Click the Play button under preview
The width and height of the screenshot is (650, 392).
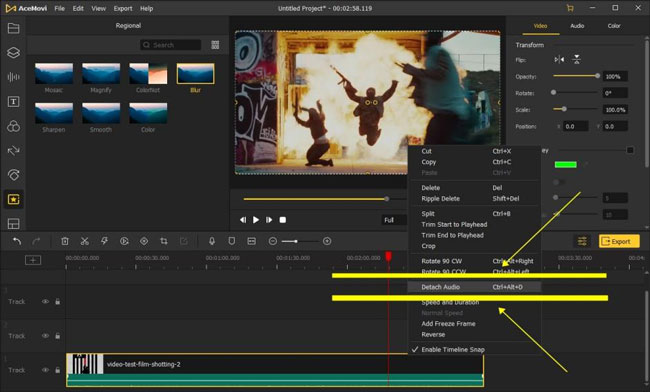click(x=256, y=220)
